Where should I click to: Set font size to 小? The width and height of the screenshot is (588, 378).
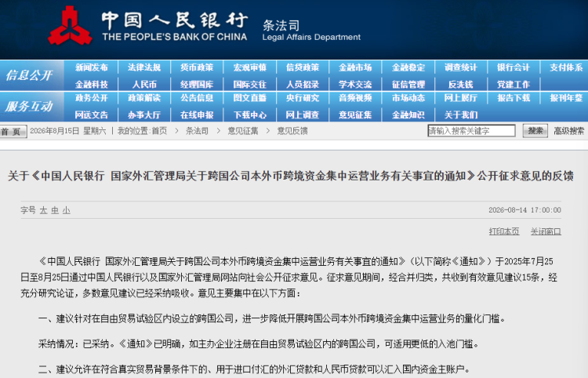67,210
